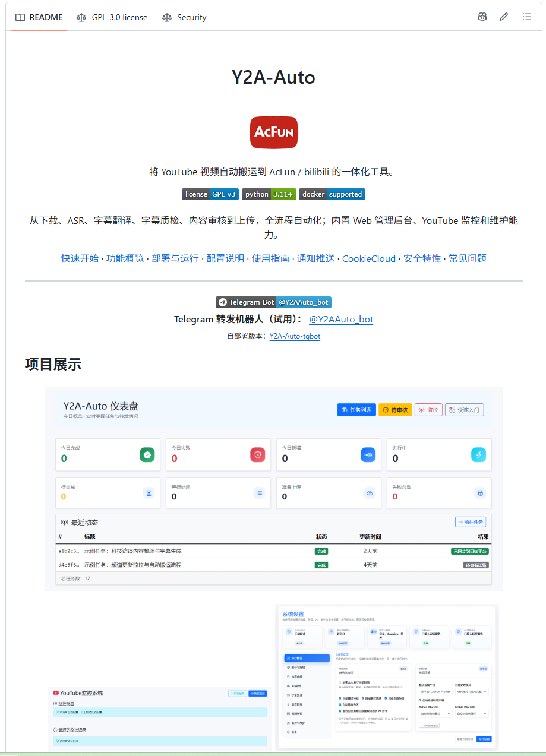This screenshot has width=546, height=756.
Task: Open the 使用指南 link
Action: [x=270, y=258]
